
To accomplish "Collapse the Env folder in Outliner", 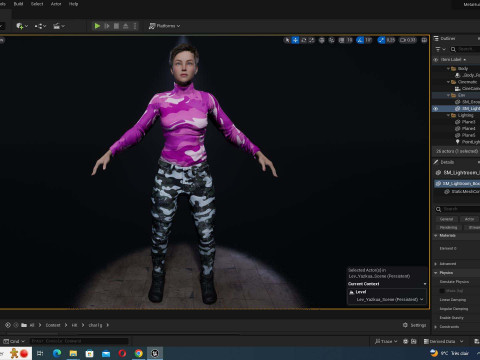I will (448, 95).
